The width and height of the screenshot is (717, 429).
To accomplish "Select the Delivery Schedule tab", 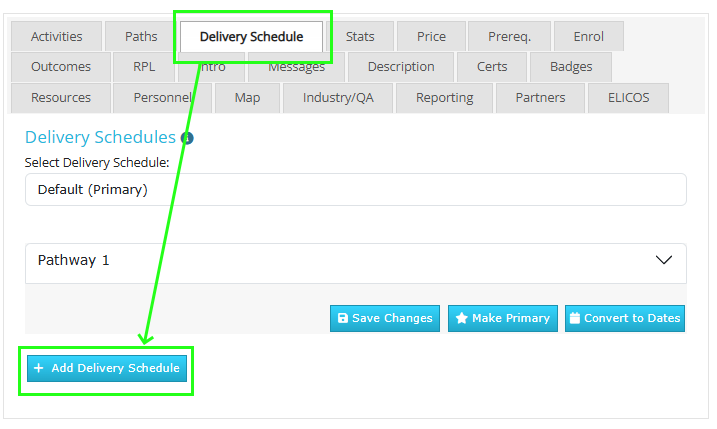I will (x=251, y=37).
